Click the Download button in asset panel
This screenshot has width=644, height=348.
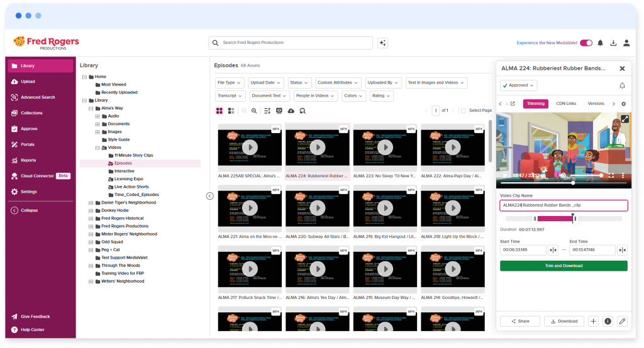tap(564, 322)
